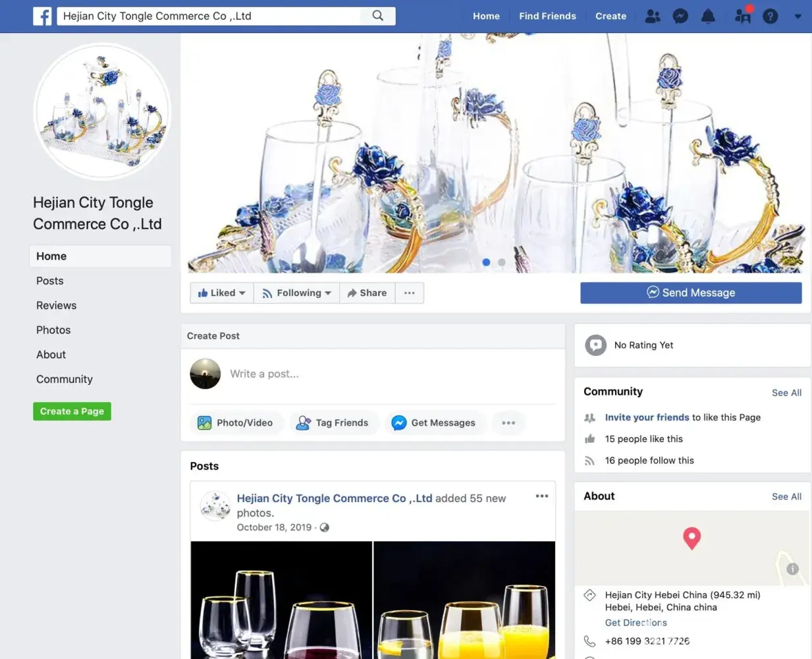Screen dimensions: 812x659
Task: Select Posts in the sidebar
Action: [x=50, y=281]
